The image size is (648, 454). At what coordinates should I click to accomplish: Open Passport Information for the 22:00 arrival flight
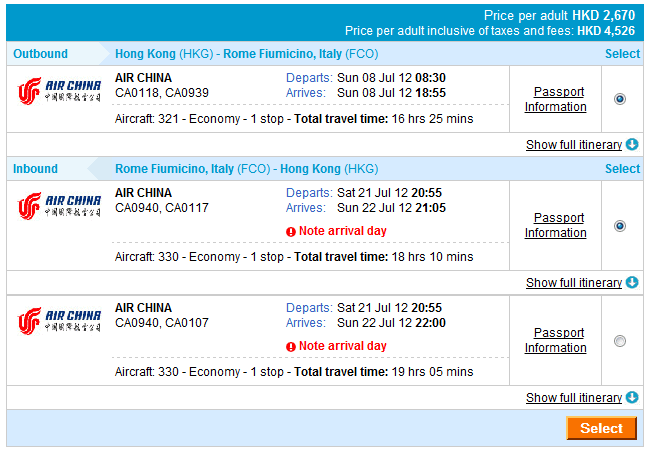pyautogui.click(x=555, y=340)
